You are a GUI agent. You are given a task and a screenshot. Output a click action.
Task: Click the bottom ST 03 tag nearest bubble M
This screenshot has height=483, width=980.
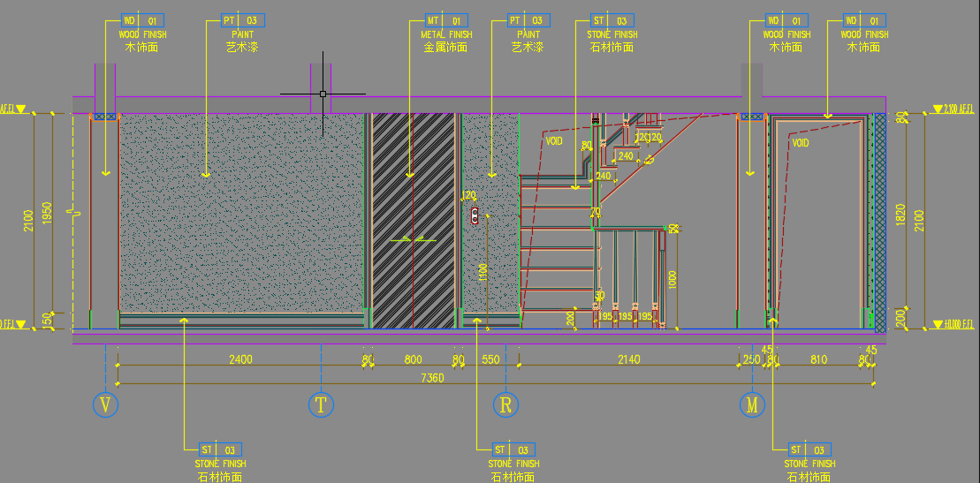tap(809, 449)
